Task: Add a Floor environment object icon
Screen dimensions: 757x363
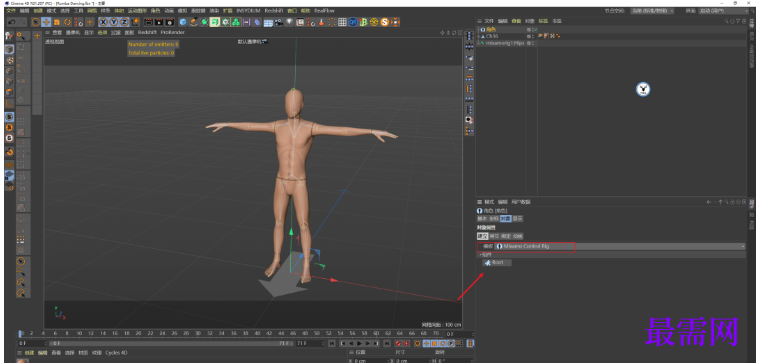Action: (268, 22)
